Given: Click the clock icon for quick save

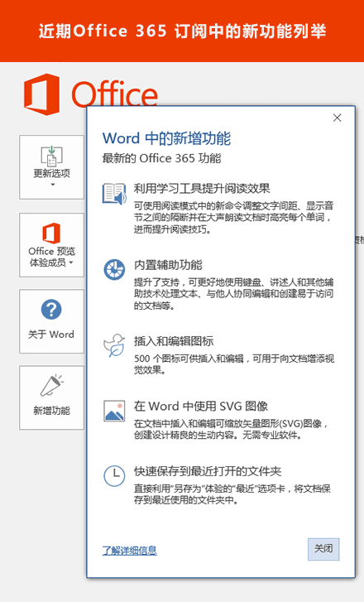Looking at the screenshot, I should point(114,475).
